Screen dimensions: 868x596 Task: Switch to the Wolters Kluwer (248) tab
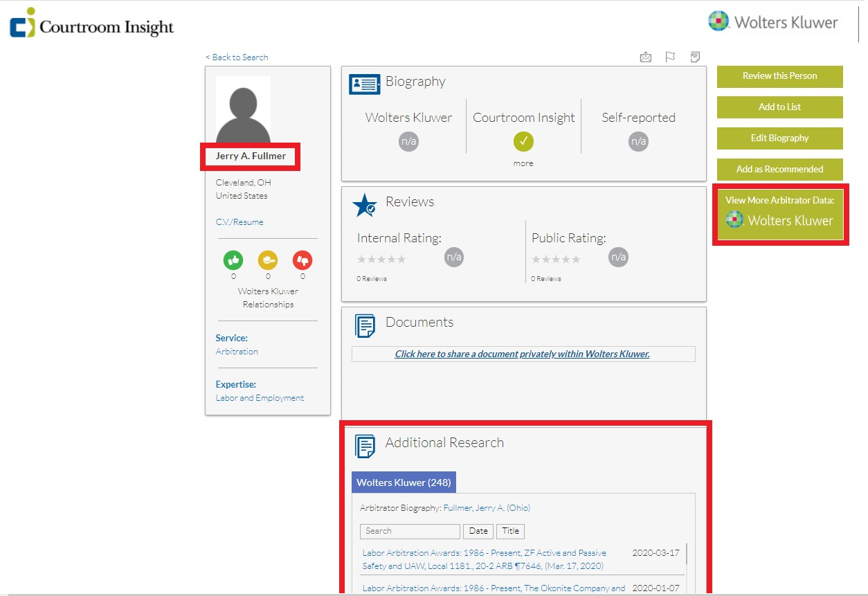[x=404, y=482]
